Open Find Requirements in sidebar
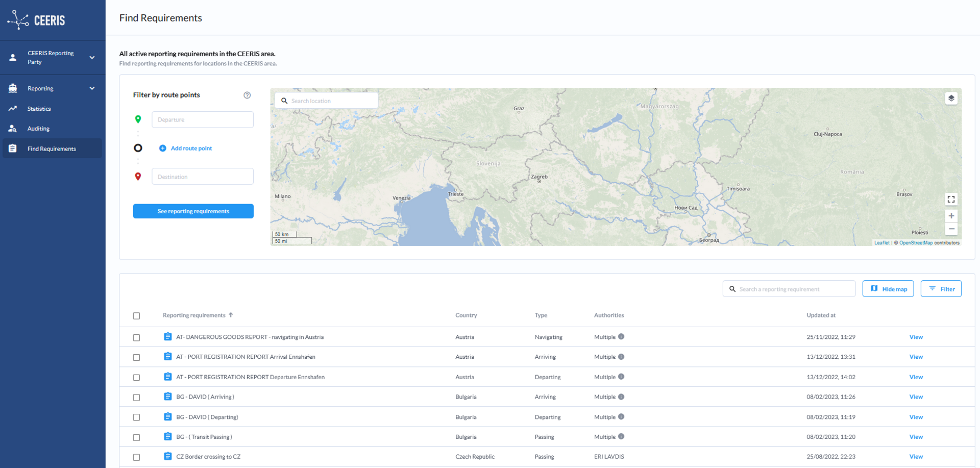 (52, 149)
